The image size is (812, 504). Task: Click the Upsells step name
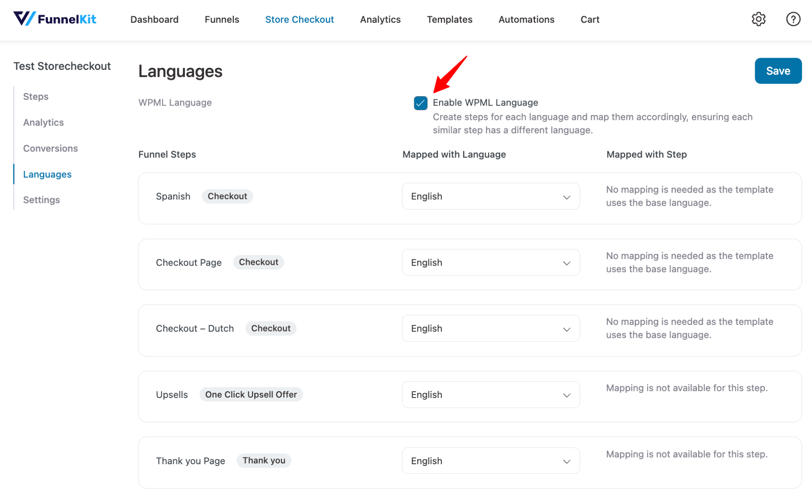(x=172, y=395)
